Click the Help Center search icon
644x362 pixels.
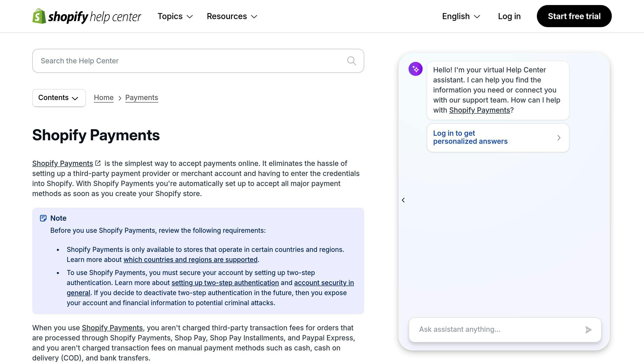(352, 61)
